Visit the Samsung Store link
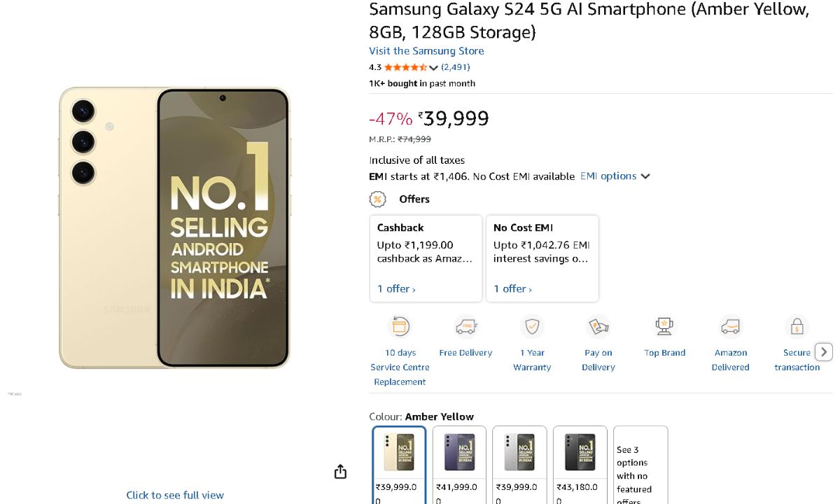 (x=426, y=51)
